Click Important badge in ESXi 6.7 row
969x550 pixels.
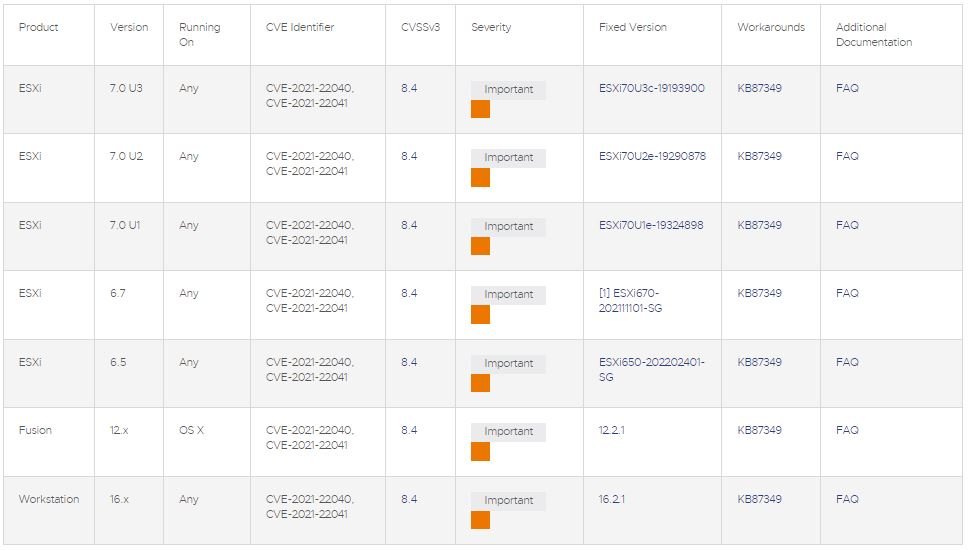click(x=508, y=295)
